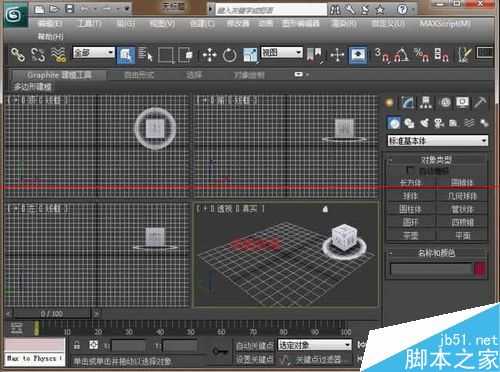This screenshot has height=372, width=500.
Task: Switch to the Graphite 建模工具 tab
Action: point(59,75)
